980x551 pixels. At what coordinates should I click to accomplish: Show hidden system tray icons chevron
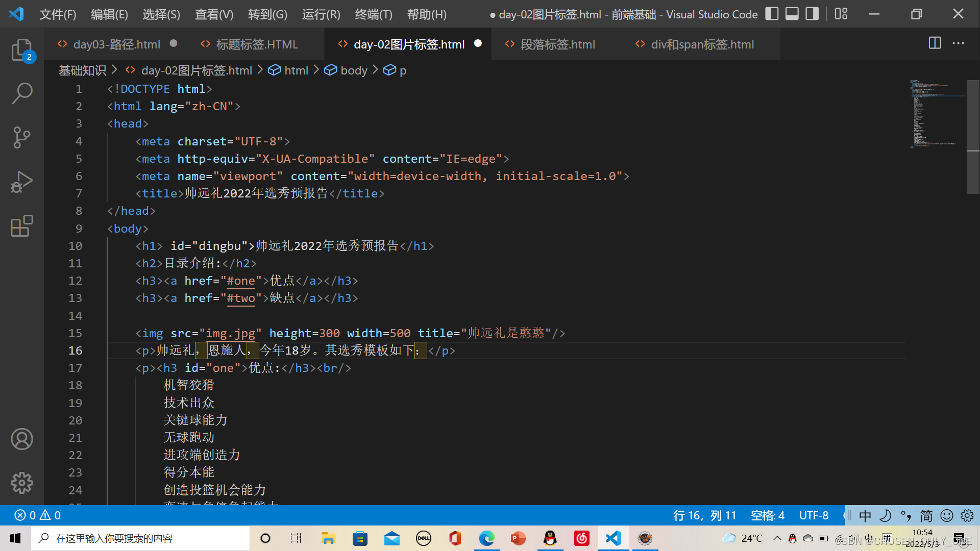pos(777,538)
